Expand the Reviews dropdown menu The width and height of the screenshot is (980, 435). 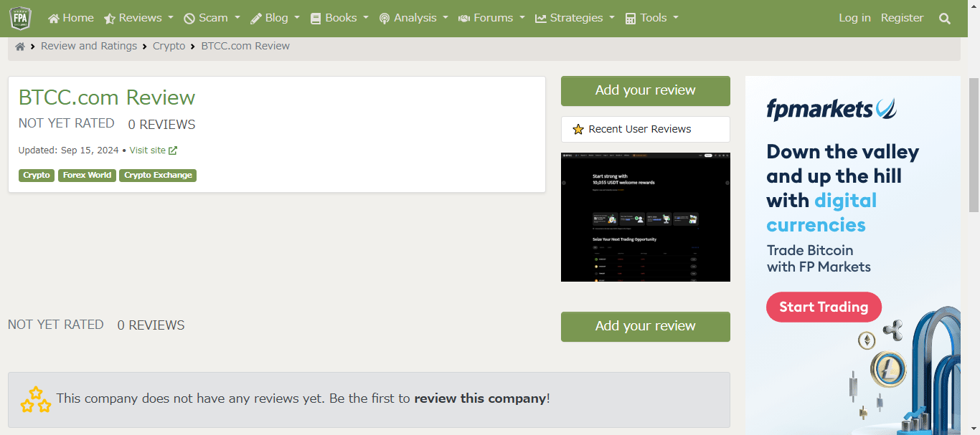[x=138, y=18]
